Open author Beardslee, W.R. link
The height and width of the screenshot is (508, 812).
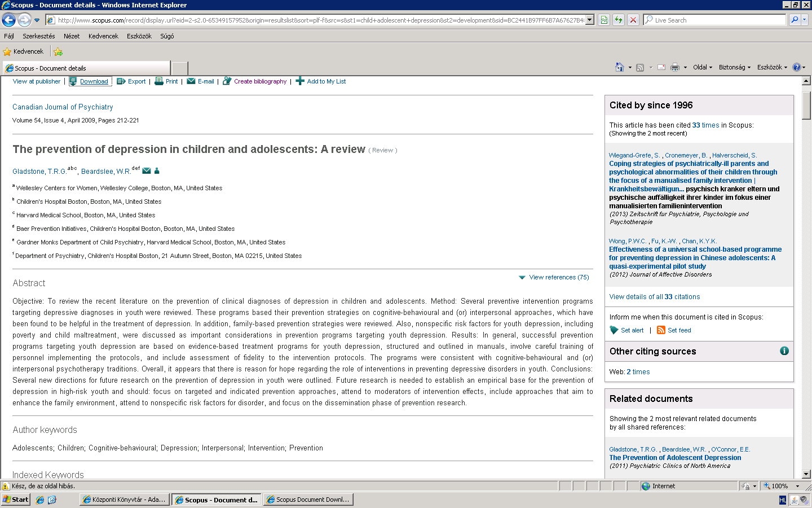(106, 172)
